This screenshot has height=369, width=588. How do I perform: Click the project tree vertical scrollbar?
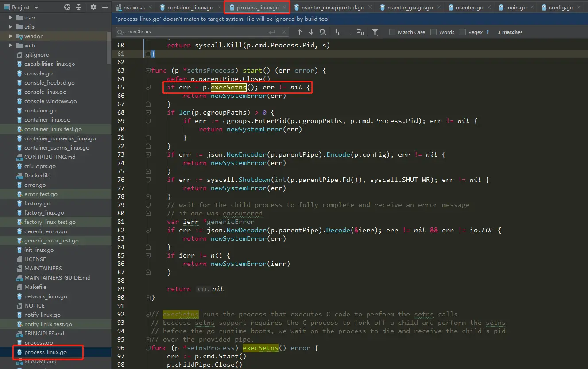pyautogui.click(x=109, y=49)
